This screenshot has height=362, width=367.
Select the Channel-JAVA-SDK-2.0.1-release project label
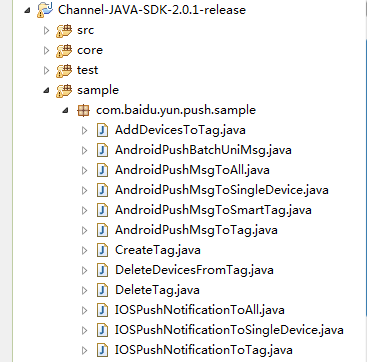pyautogui.click(x=152, y=10)
